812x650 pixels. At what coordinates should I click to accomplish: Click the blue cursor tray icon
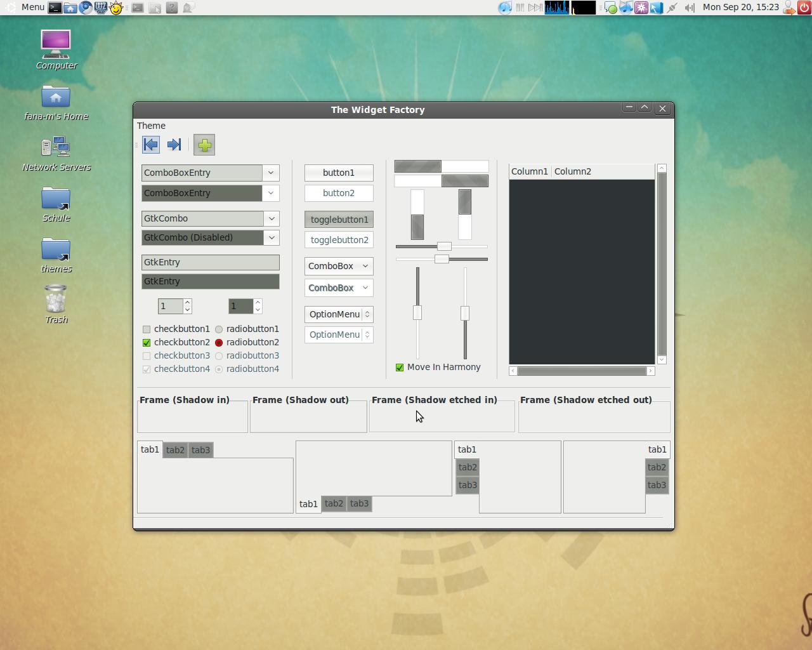point(657,8)
